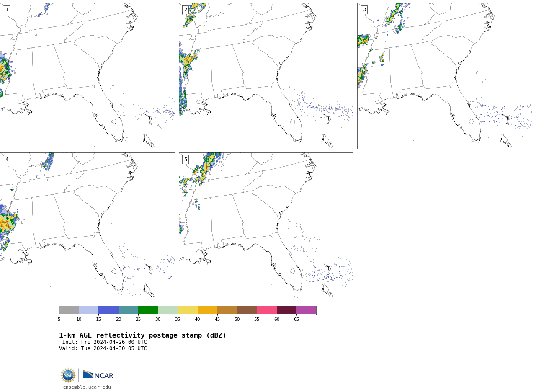Click the pale green 30-35 dBZ swatch
Viewport: 536px width, 392px height.
coord(167,310)
